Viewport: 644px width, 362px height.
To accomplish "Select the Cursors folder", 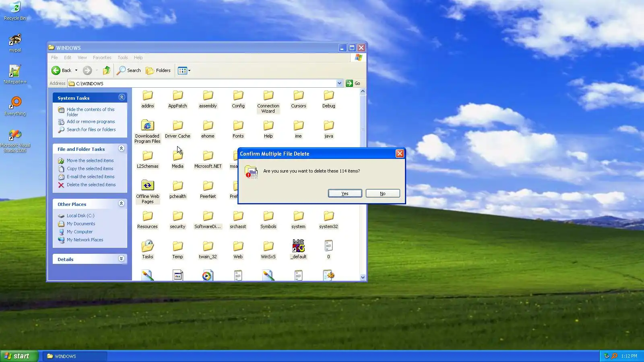I will (299, 99).
